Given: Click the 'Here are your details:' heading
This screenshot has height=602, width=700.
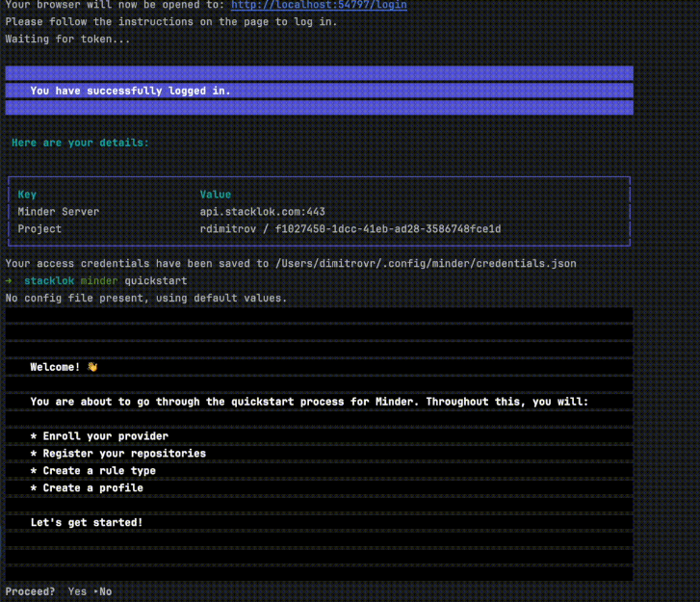Looking at the screenshot, I should [x=80, y=143].
